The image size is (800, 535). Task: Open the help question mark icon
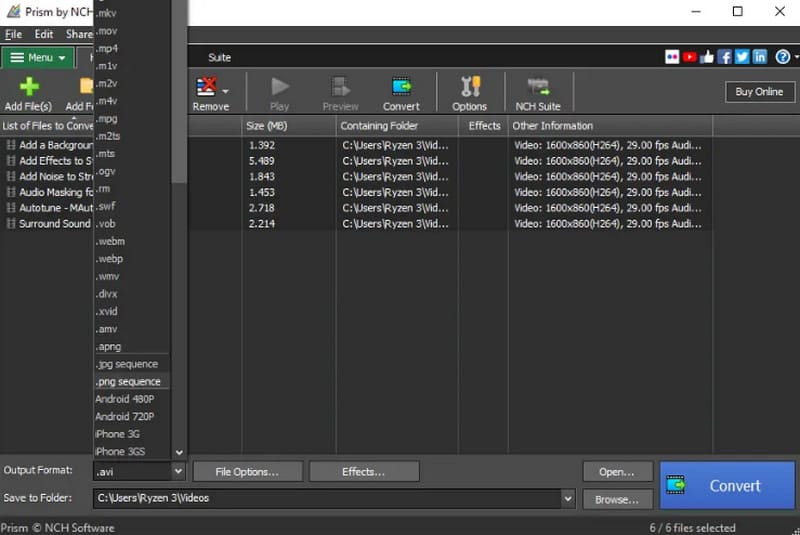click(782, 57)
